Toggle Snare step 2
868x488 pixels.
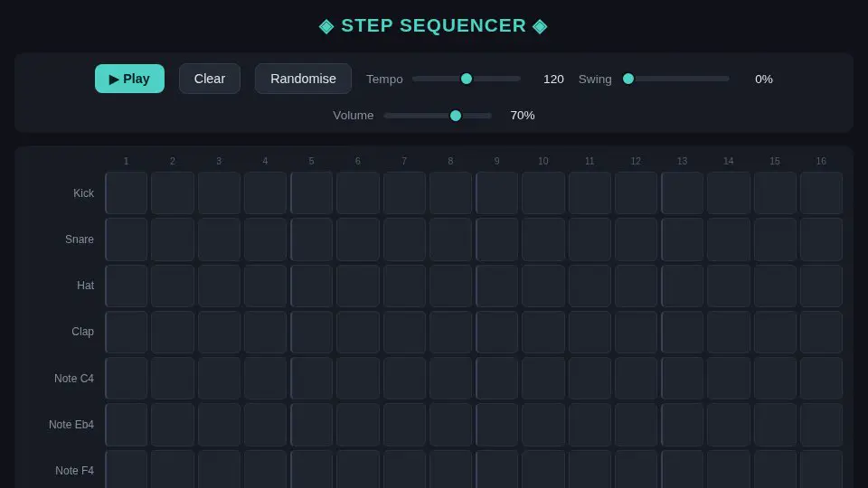173,239
